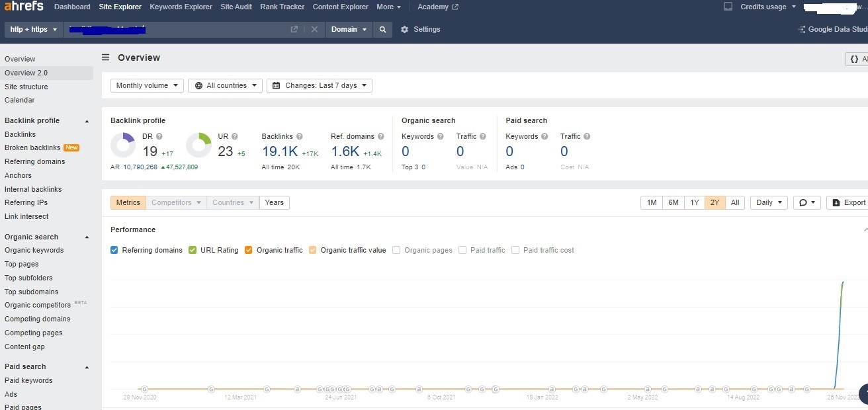Click the DR donut chart

(123, 145)
